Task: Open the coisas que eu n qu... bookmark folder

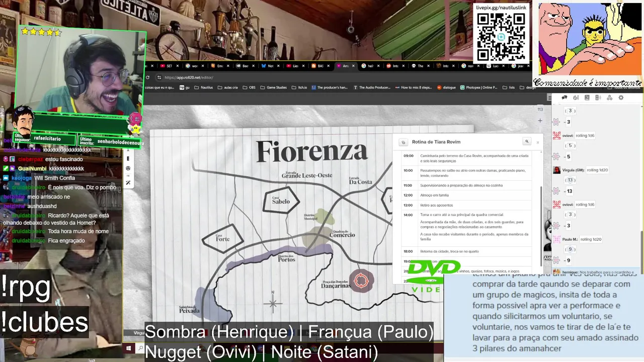Action: [x=159, y=87]
